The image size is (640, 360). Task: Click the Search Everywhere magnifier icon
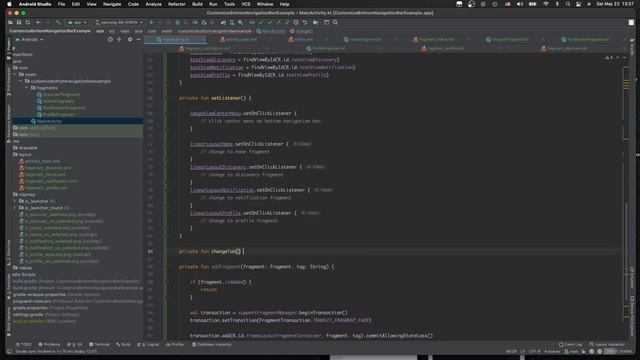335,22
